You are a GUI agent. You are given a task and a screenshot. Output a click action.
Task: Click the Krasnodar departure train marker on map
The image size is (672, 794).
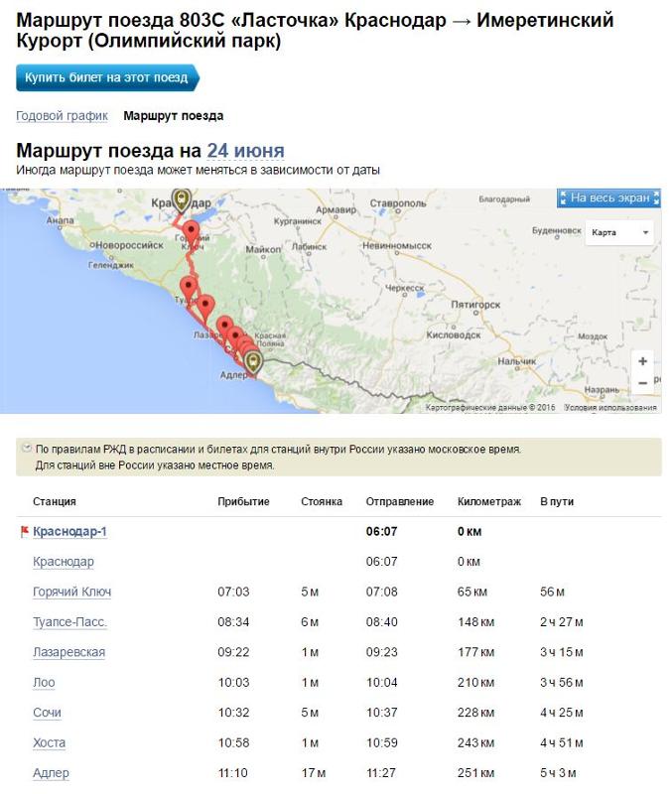click(181, 200)
